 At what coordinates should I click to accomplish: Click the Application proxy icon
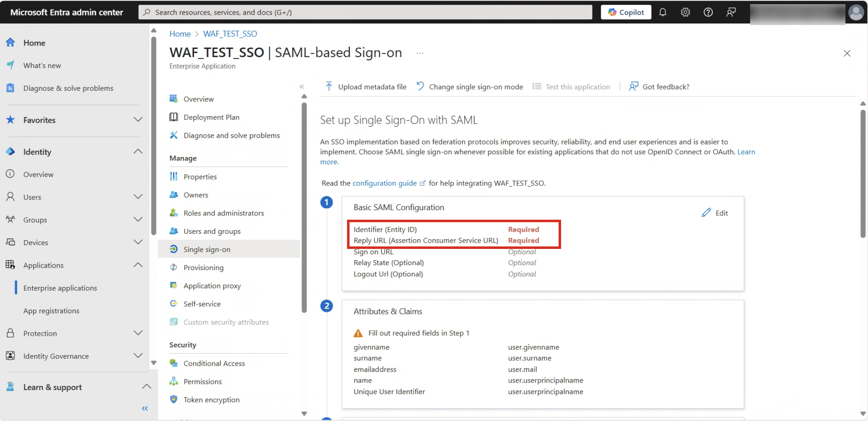click(x=174, y=285)
